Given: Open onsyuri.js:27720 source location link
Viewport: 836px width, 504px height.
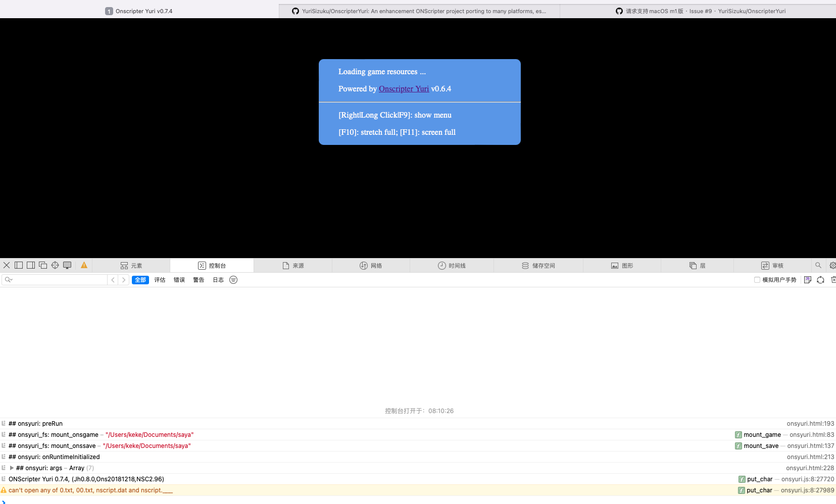Looking at the screenshot, I should [807, 479].
